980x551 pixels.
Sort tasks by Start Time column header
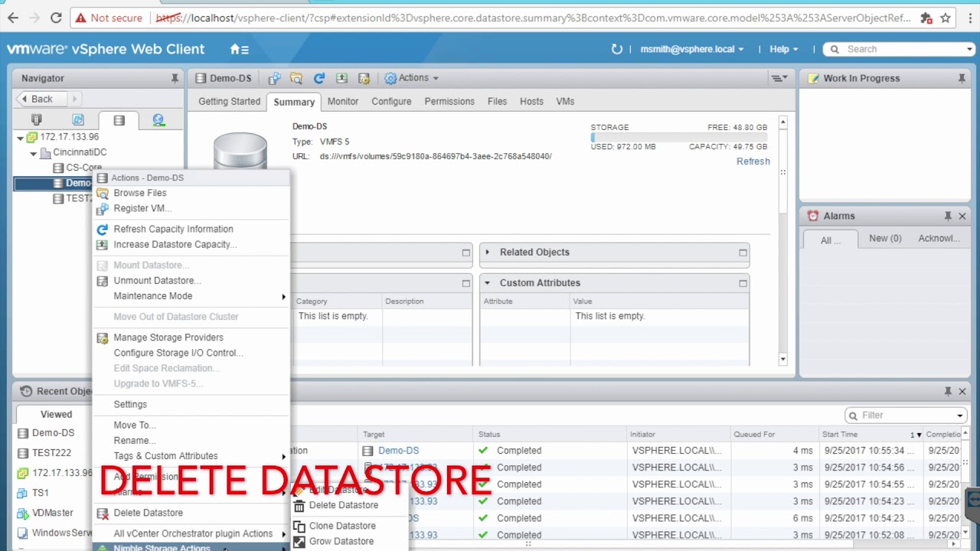pyautogui.click(x=870, y=434)
